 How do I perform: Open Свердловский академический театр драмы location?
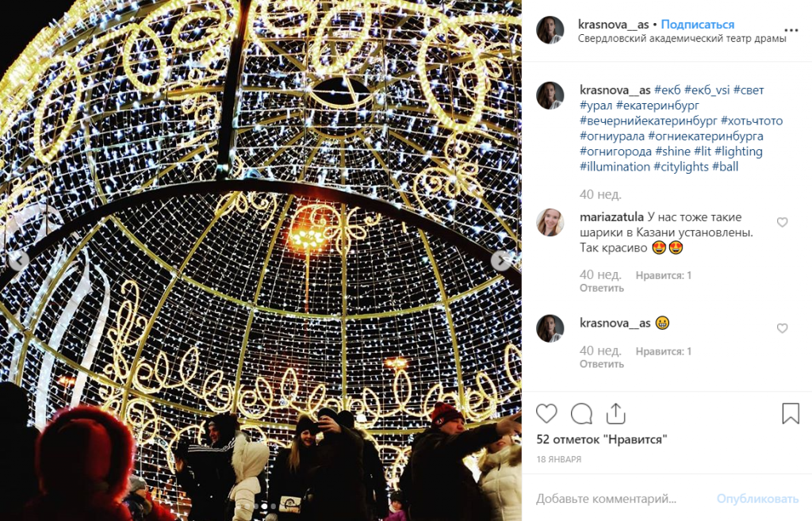(x=682, y=39)
